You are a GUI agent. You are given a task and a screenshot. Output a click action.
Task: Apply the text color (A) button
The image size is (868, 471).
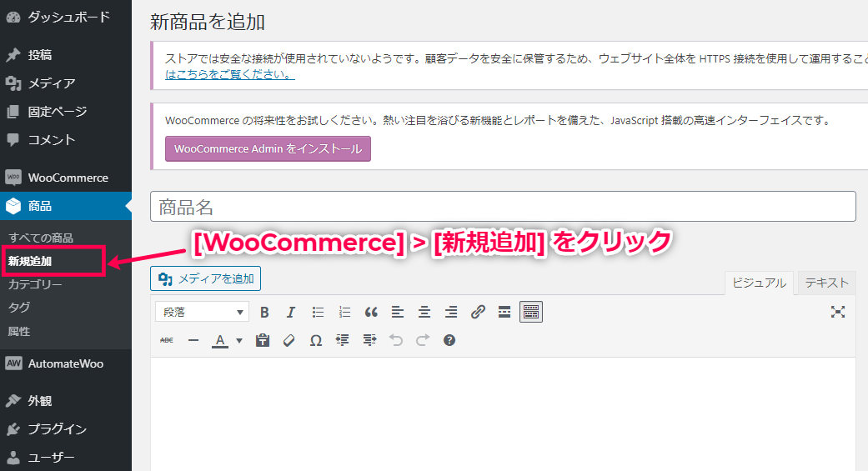[x=220, y=340]
